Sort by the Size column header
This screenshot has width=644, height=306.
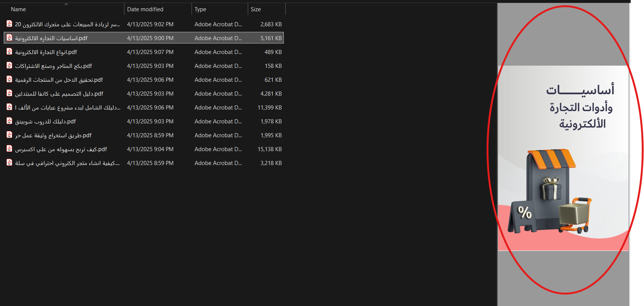coord(256,9)
